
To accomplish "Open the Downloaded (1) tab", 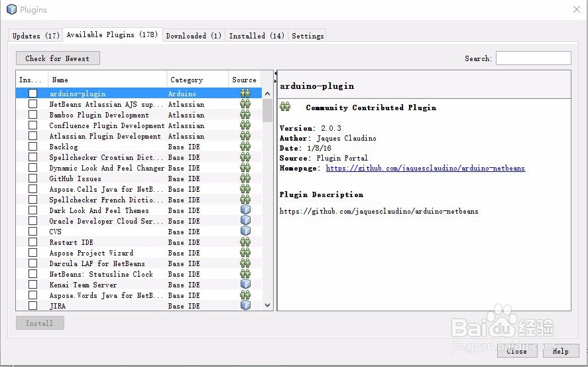I will coord(194,36).
